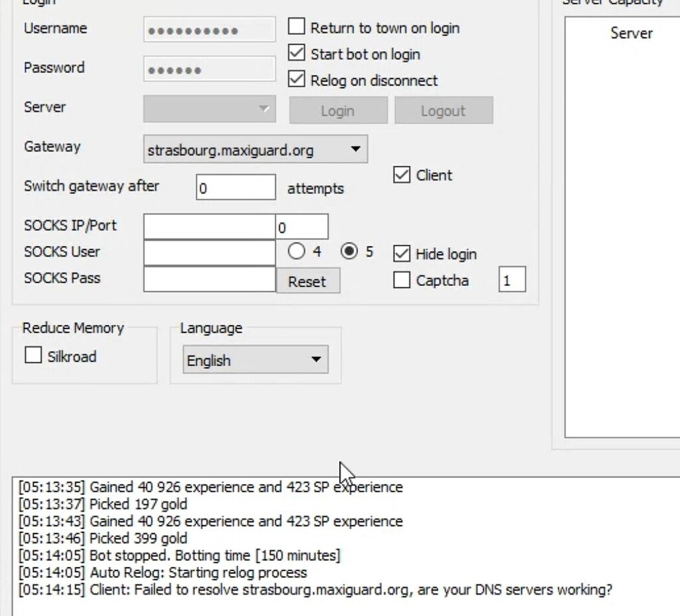Select 'Bot stopped. Botting time' log entry
The width and height of the screenshot is (680, 616).
(x=179, y=556)
